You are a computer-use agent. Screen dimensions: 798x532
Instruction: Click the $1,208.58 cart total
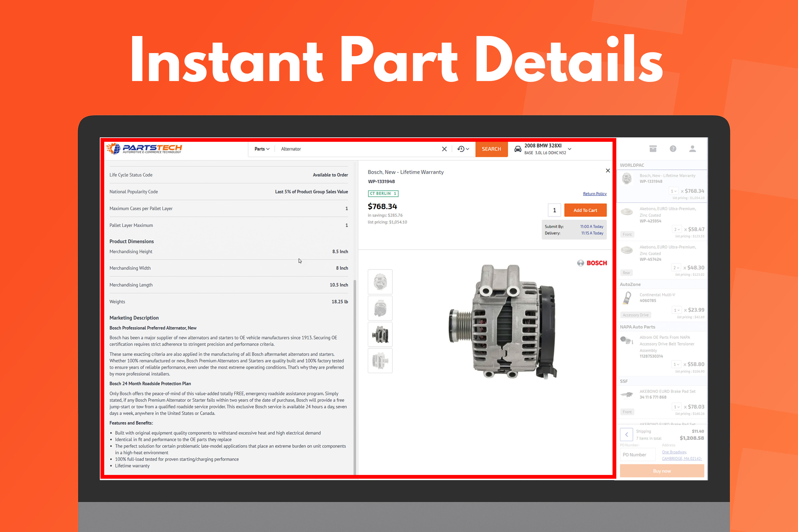pyautogui.click(x=692, y=438)
